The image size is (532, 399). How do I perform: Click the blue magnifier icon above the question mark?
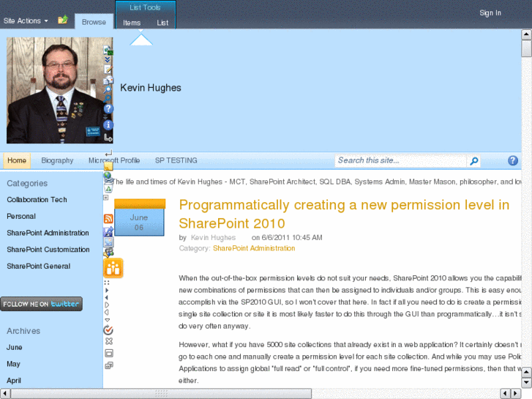click(x=108, y=99)
